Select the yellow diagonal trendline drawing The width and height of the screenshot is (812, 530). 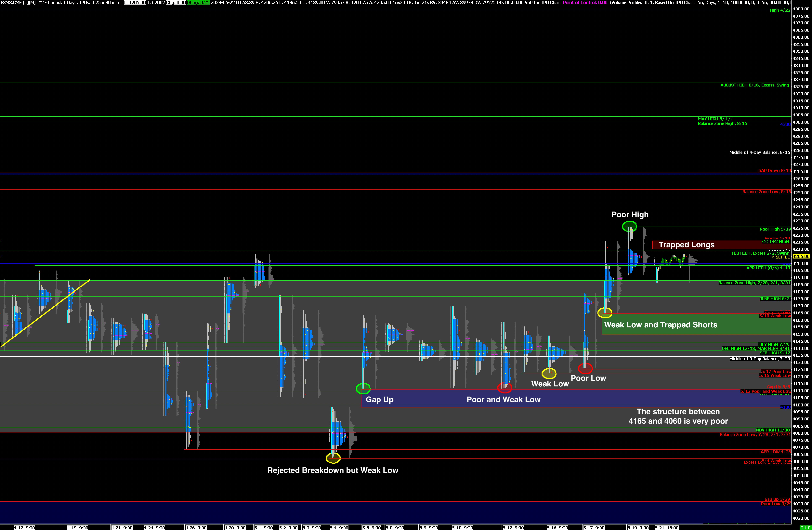pyautogui.click(x=45, y=313)
